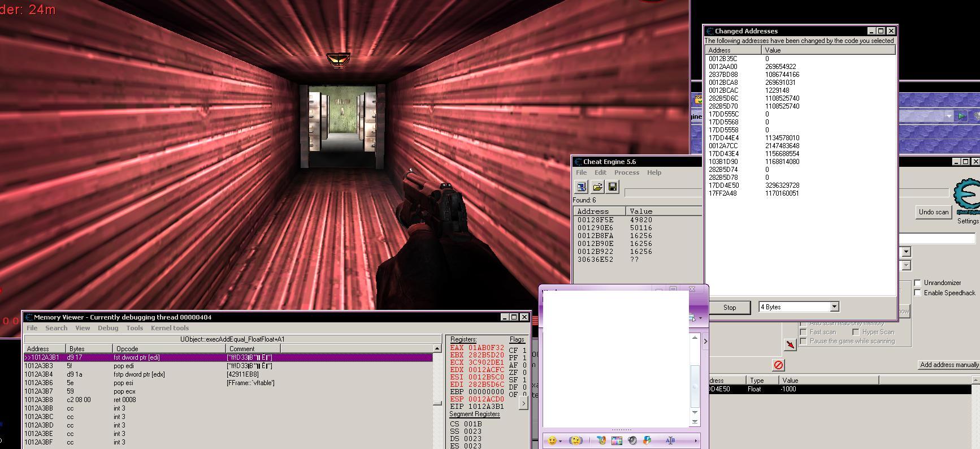Viewport: 980px width, 449px height.
Task: Enable the Unrandomizer checkbox
Action: 917,283
